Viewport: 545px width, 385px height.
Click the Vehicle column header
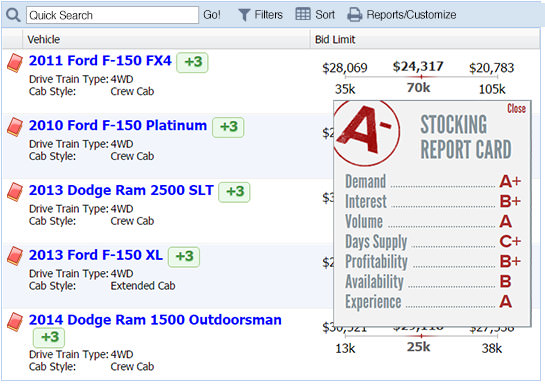click(44, 39)
